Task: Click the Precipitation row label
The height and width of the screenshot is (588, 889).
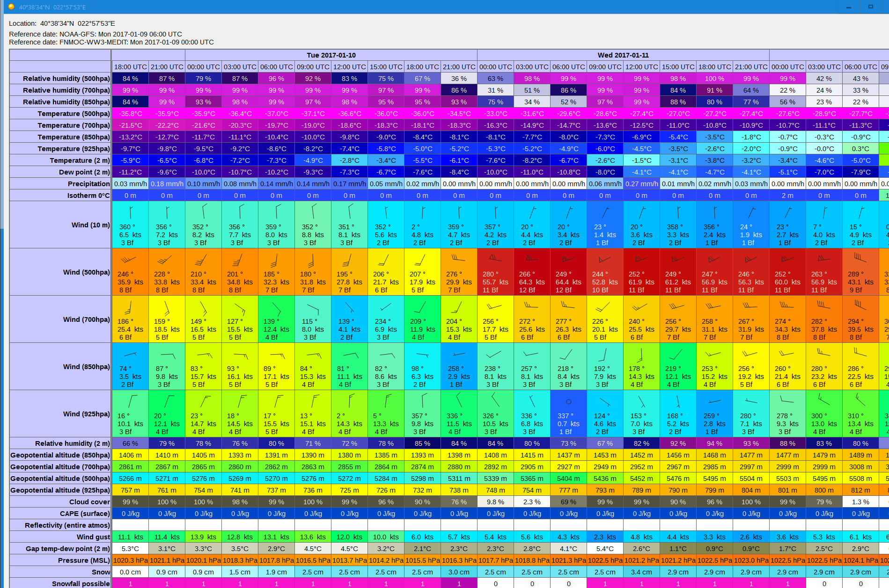Action: (x=88, y=184)
